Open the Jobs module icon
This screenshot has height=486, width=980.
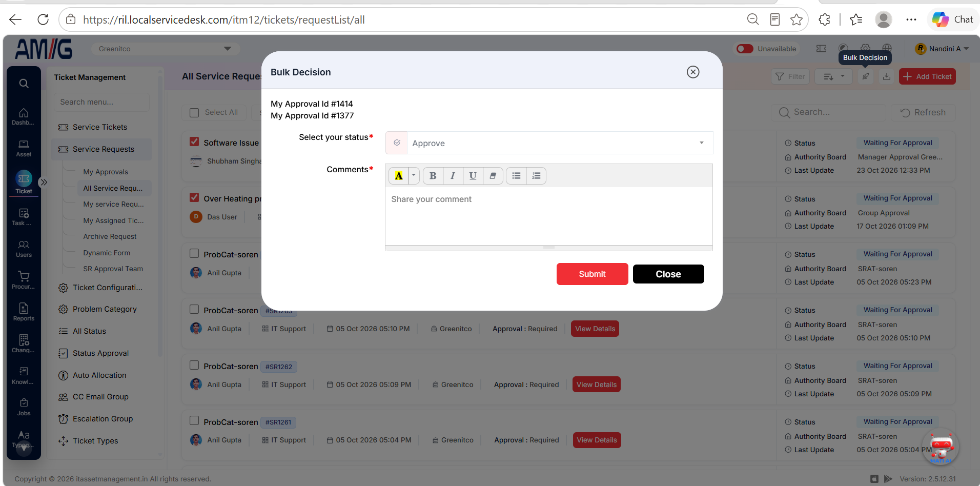(x=24, y=407)
